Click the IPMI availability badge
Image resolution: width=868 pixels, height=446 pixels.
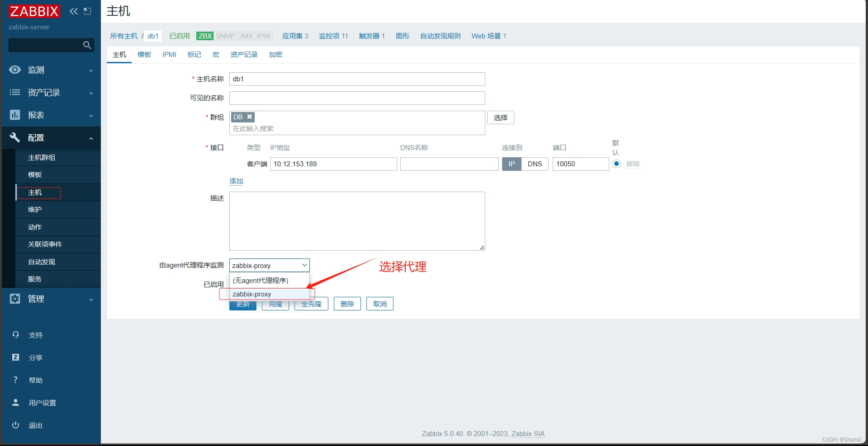click(263, 36)
